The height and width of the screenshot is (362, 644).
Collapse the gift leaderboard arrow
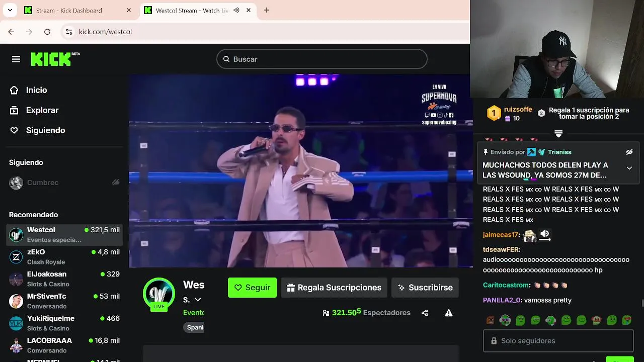pos(558,133)
